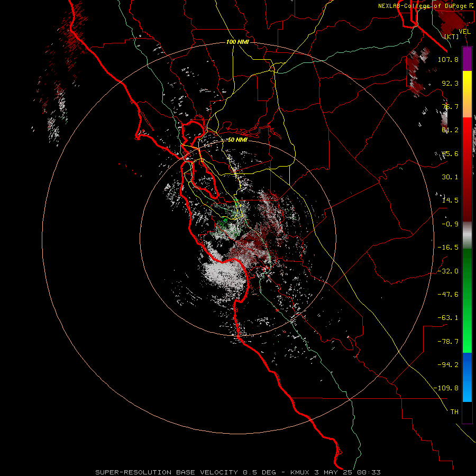This screenshot has width=476, height=476.
Task: Click the light blue segment of the velocity scale
Action: [467, 391]
